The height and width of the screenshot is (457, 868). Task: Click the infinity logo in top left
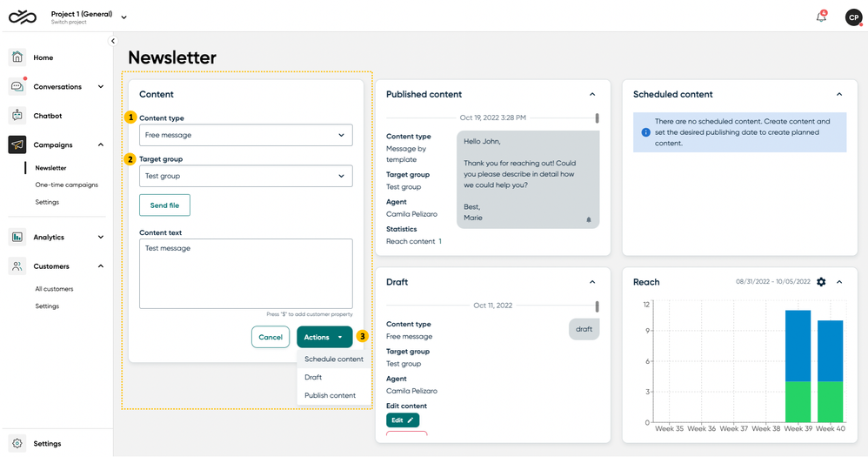(x=22, y=17)
